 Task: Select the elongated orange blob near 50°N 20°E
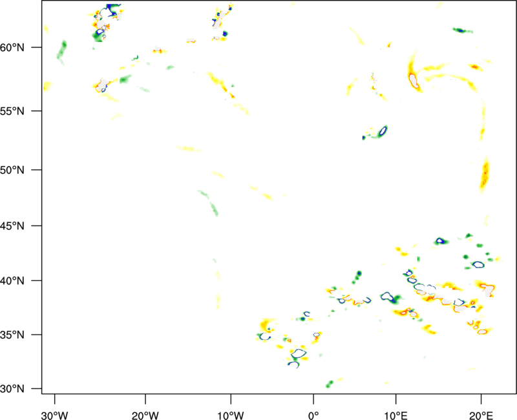(484, 174)
